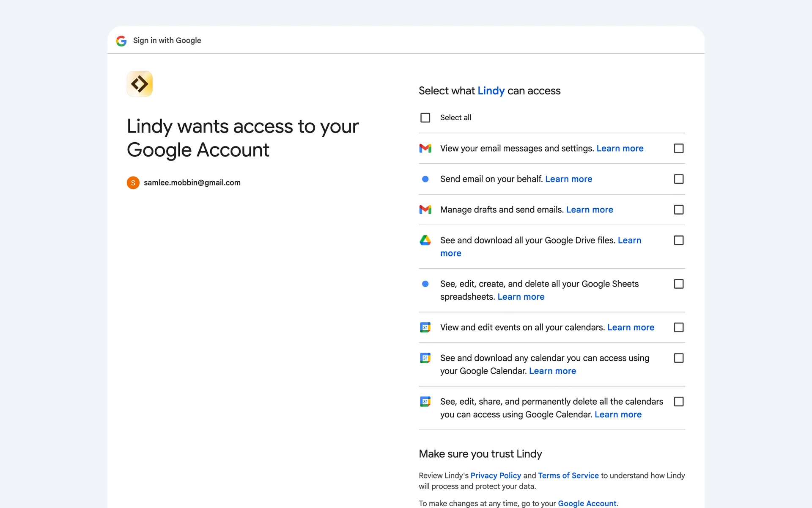Enable view your email messages permission checkbox

(678, 148)
